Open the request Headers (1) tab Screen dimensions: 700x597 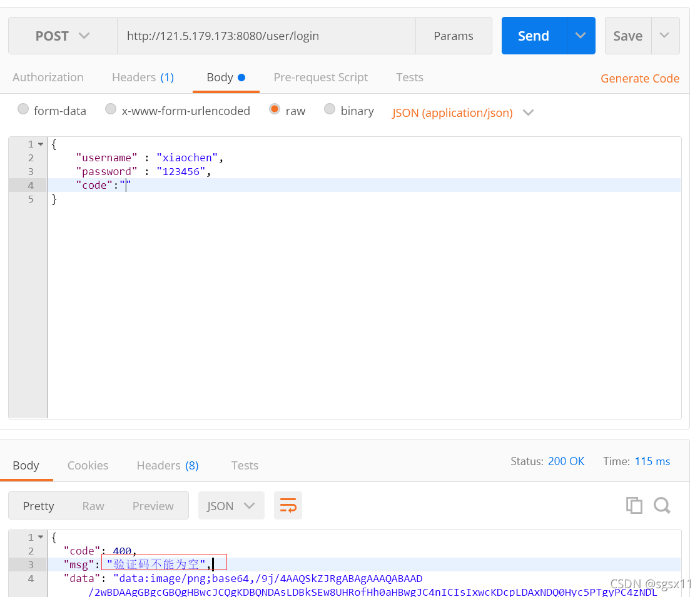coord(143,77)
